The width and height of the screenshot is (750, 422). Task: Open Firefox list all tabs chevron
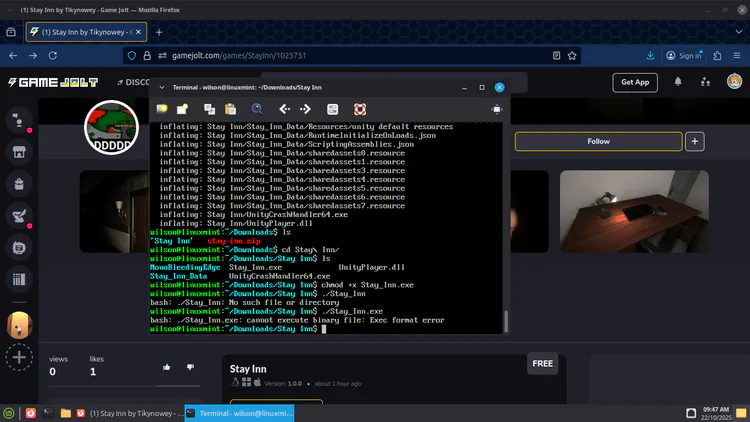pyautogui.click(x=739, y=32)
